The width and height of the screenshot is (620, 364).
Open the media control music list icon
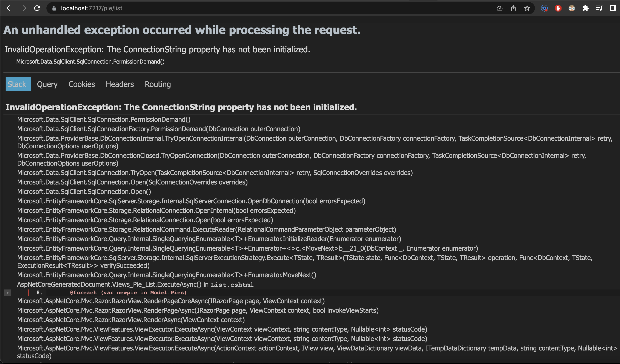click(x=599, y=8)
